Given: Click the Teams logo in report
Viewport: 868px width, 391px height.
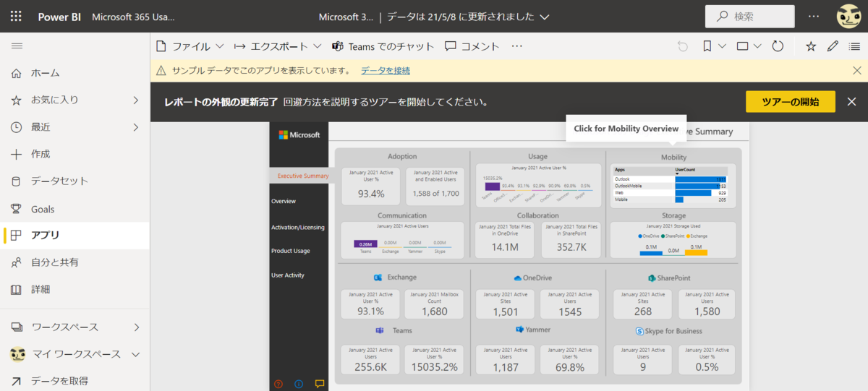Looking at the screenshot, I should [x=379, y=330].
